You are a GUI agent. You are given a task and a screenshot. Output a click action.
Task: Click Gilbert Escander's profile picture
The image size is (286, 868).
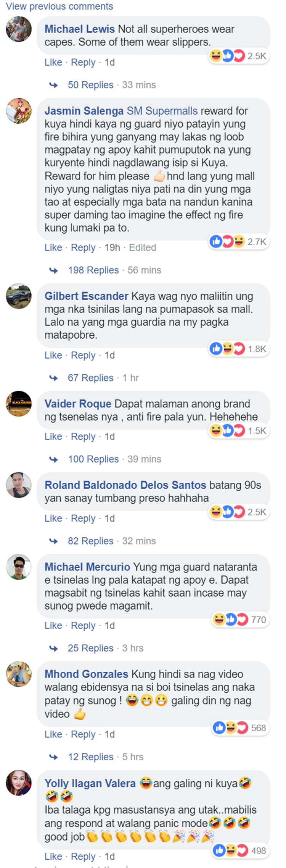19,296
